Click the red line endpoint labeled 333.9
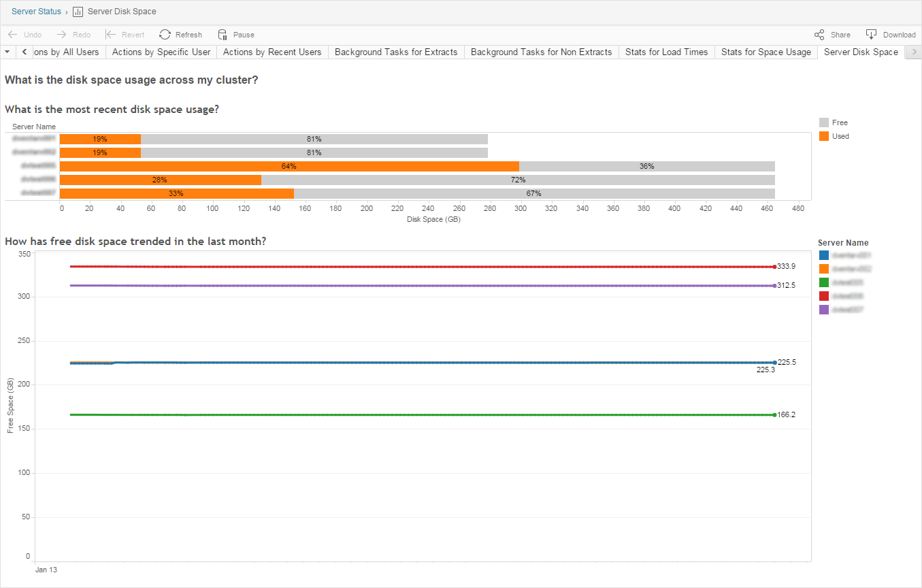922x588 pixels. 774,267
